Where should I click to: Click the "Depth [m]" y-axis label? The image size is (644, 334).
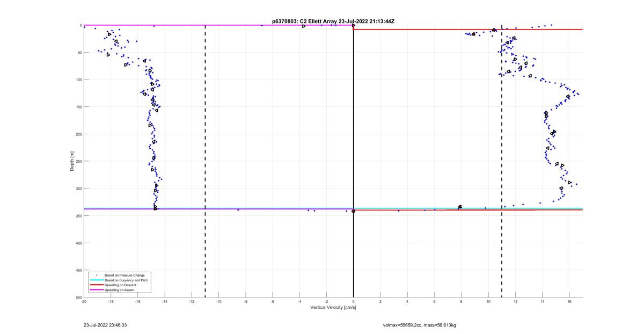tap(72, 161)
